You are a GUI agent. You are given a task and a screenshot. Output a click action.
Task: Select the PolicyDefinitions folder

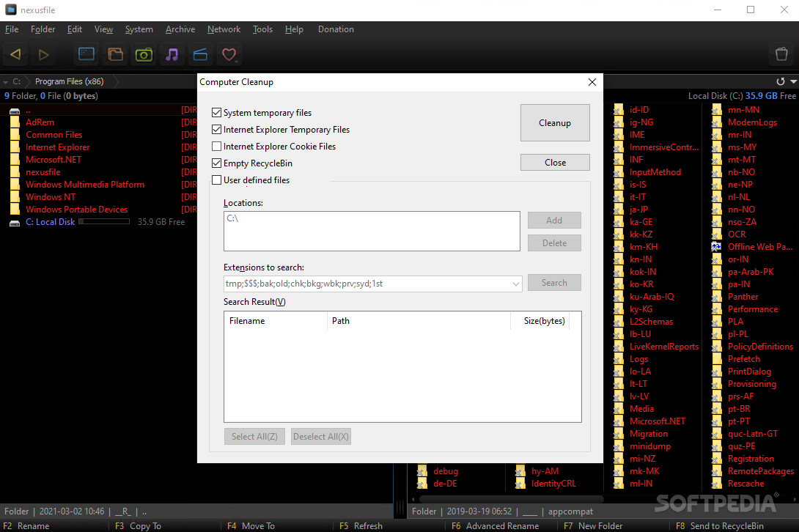pyautogui.click(x=760, y=347)
